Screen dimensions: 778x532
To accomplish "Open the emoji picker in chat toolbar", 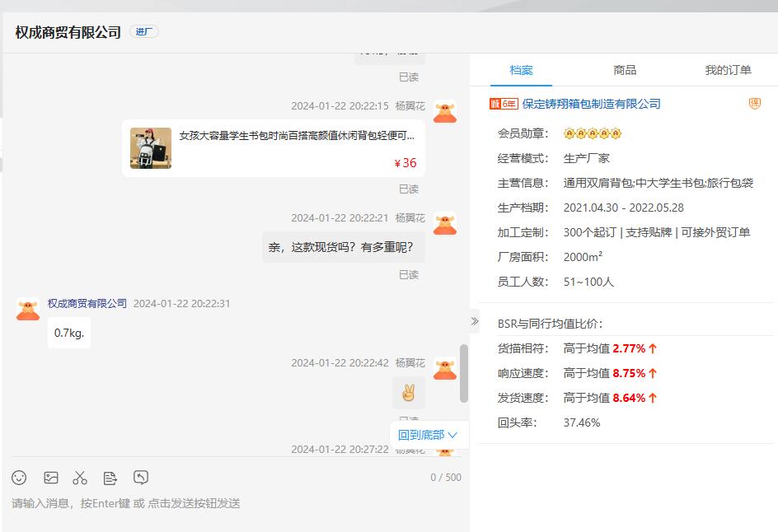I will coord(19,478).
